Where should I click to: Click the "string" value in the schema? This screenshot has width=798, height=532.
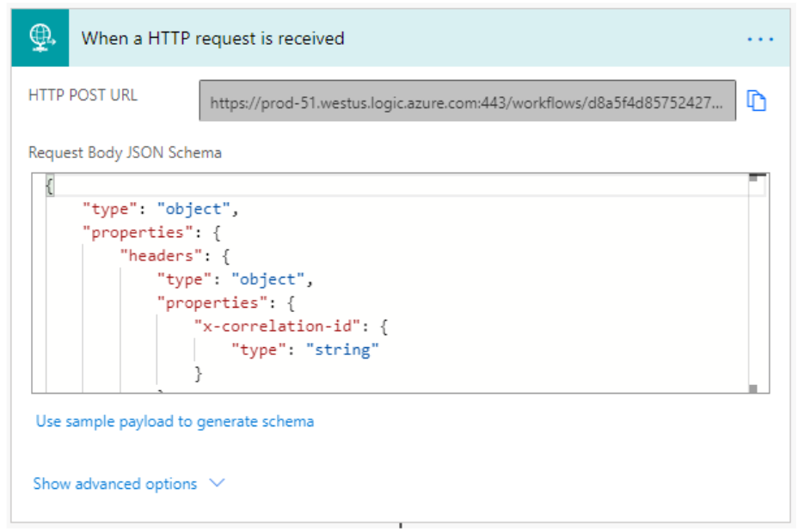pos(342,350)
